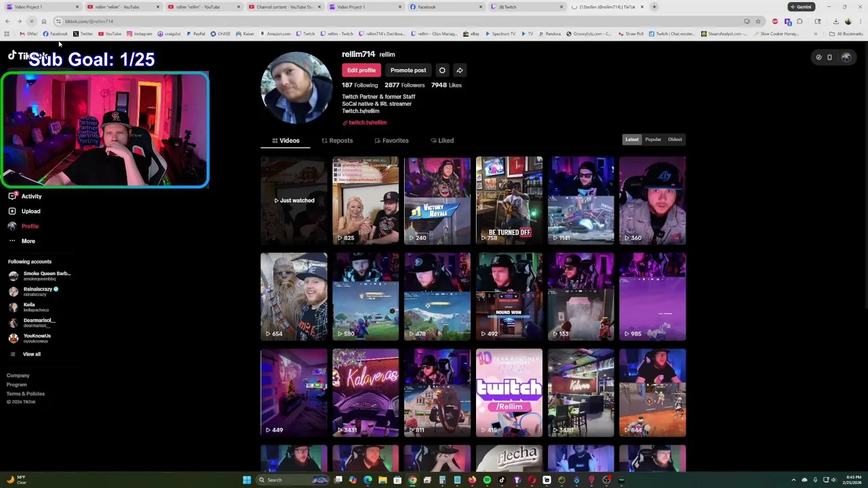The image size is (868, 488).
Task: Open the weather widget on taskbar
Action: 17,480
